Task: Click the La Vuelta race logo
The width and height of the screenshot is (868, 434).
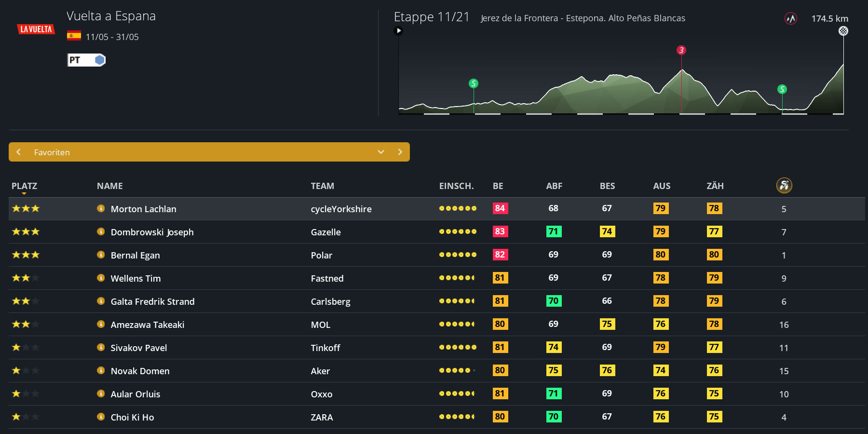Action: click(x=36, y=29)
